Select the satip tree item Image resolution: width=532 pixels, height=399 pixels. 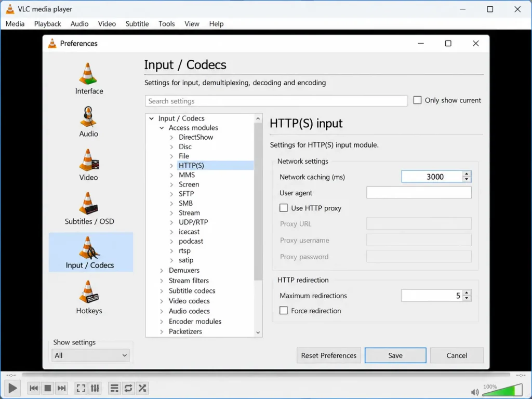186,260
